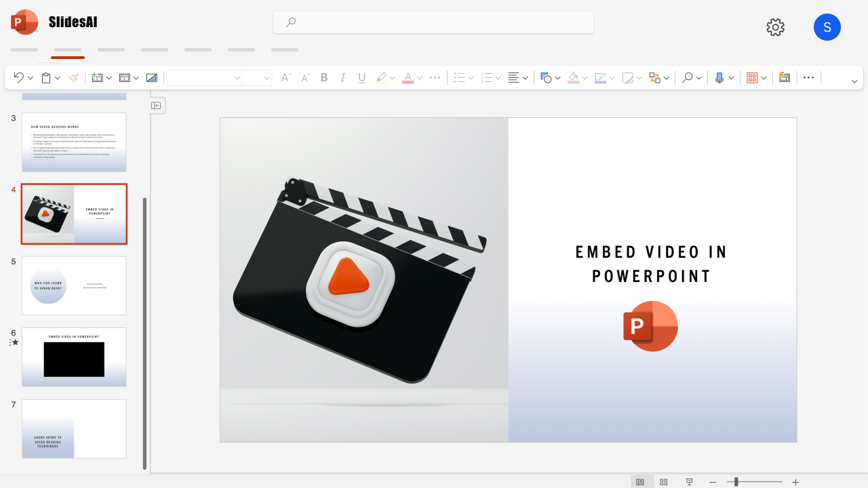Switch to Slide Show view

click(689, 481)
